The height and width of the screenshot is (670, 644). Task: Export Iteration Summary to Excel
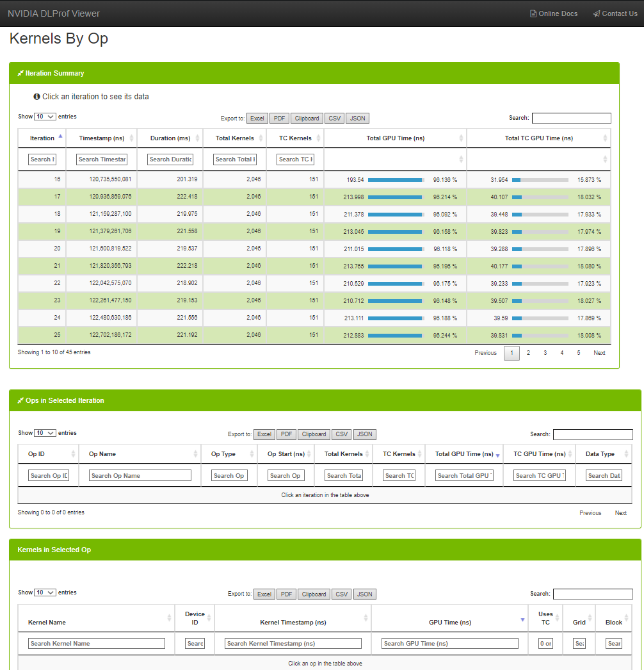(x=257, y=118)
